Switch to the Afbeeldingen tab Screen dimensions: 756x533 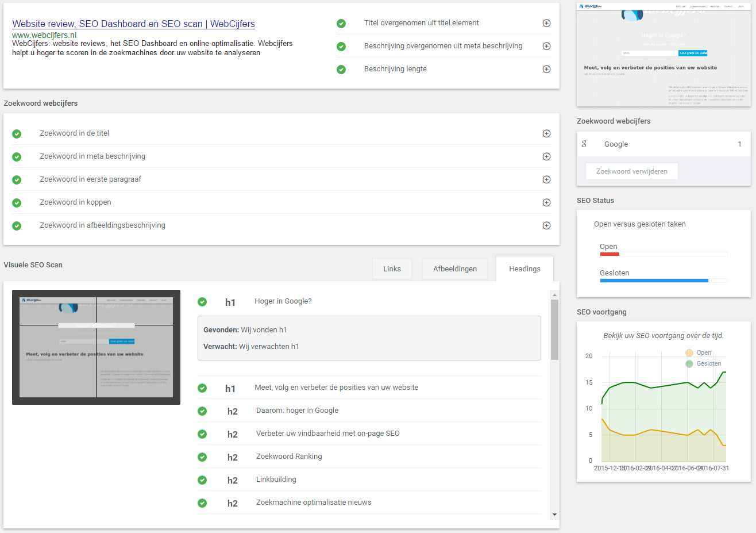coord(455,269)
